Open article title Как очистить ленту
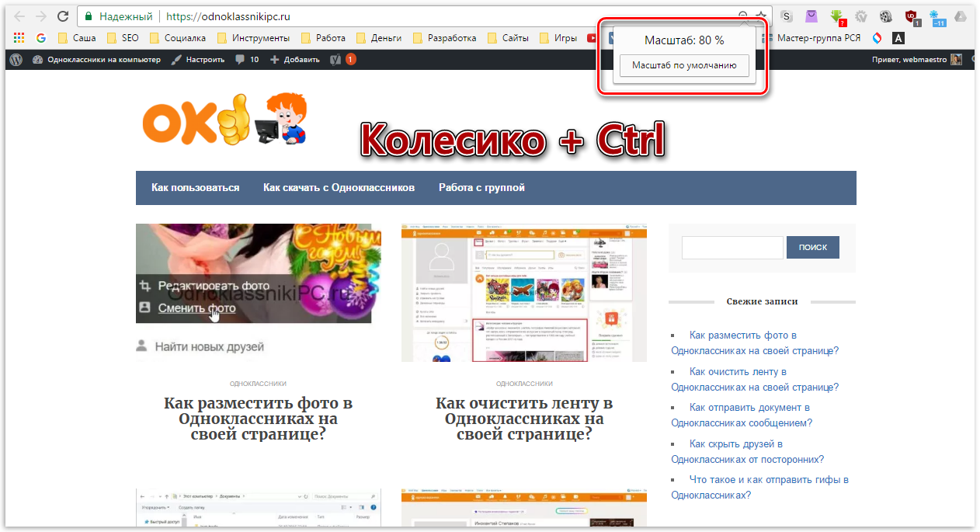The height and width of the screenshot is (532, 980). coord(524,419)
